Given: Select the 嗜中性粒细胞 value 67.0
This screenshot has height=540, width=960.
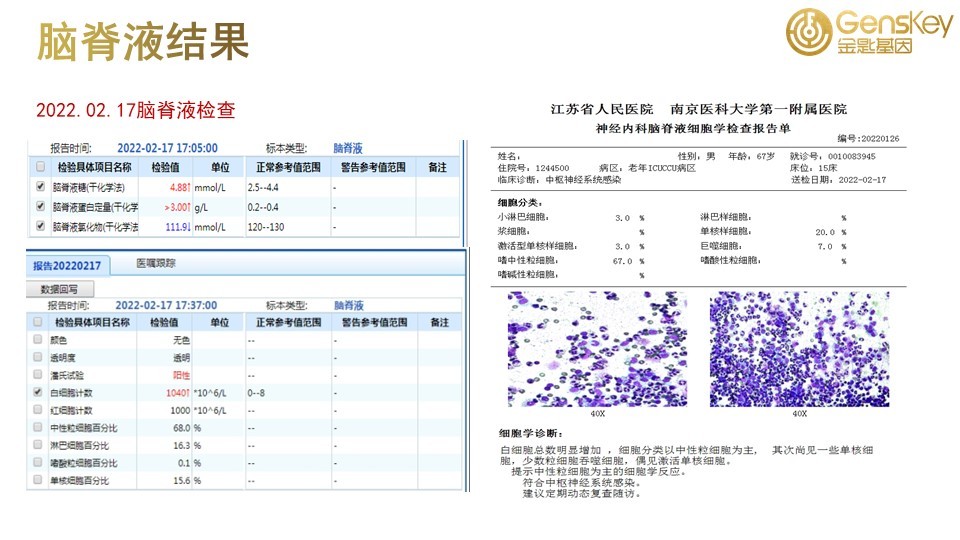Looking at the screenshot, I should click(622, 261).
